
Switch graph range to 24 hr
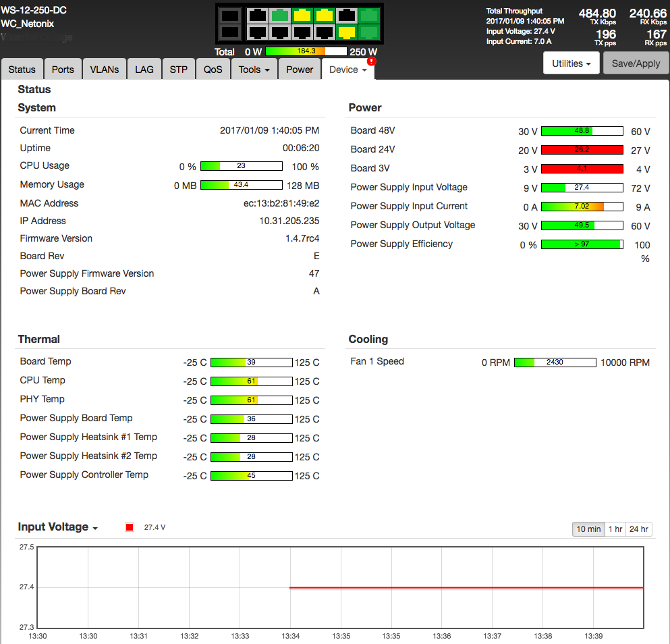pyautogui.click(x=638, y=529)
